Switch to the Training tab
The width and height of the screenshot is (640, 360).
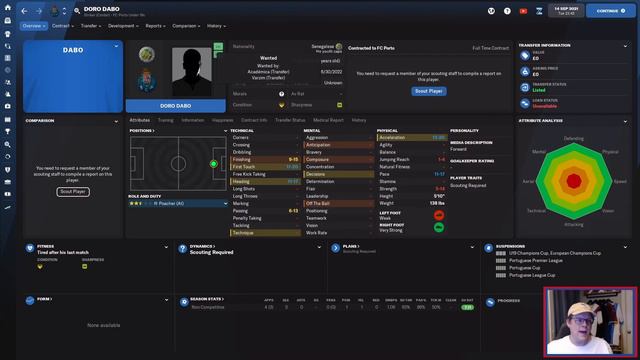point(165,120)
